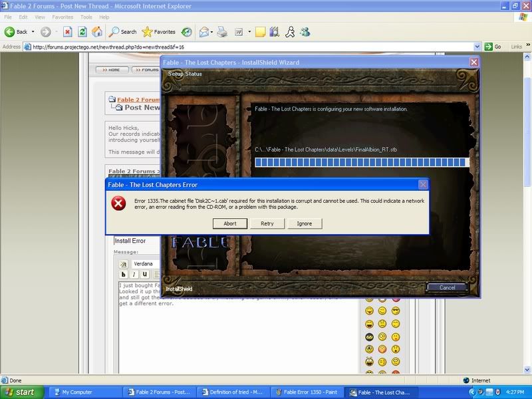
Task: Click the Install Error title field
Action: pyautogui.click(x=137, y=241)
